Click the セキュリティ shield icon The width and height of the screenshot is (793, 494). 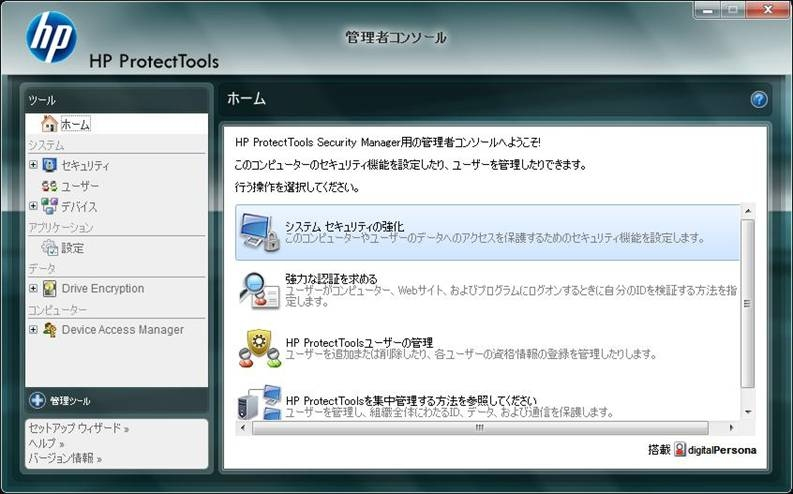(49, 165)
